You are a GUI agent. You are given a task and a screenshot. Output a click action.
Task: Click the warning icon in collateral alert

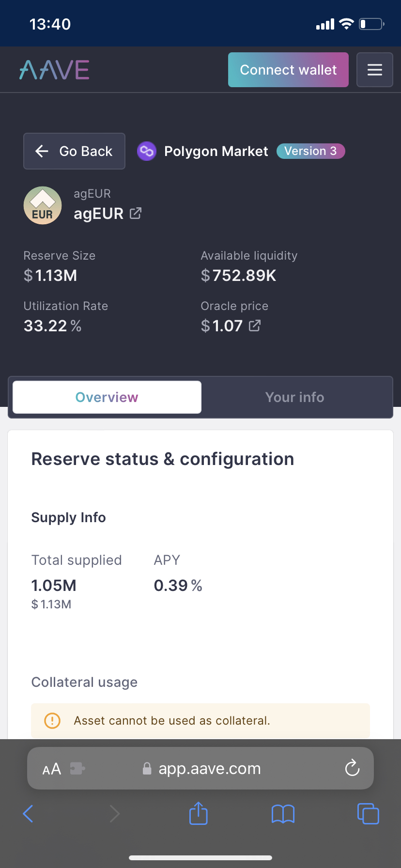coord(52,720)
